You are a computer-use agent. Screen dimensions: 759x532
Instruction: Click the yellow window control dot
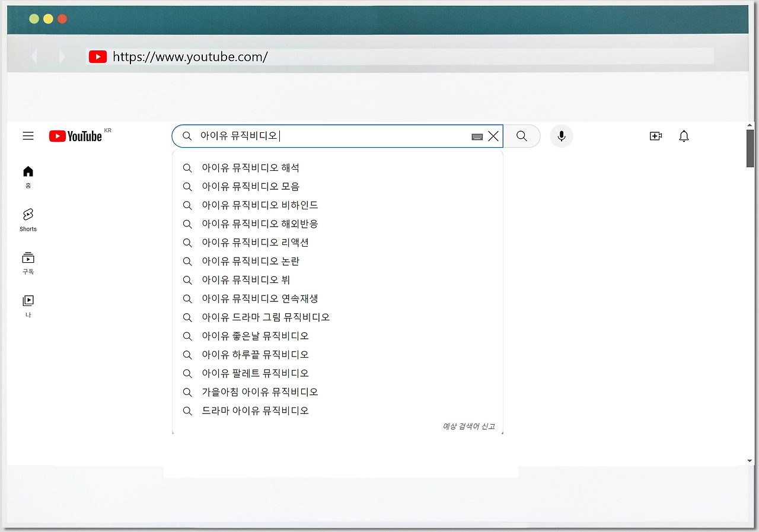[x=48, y=19]
